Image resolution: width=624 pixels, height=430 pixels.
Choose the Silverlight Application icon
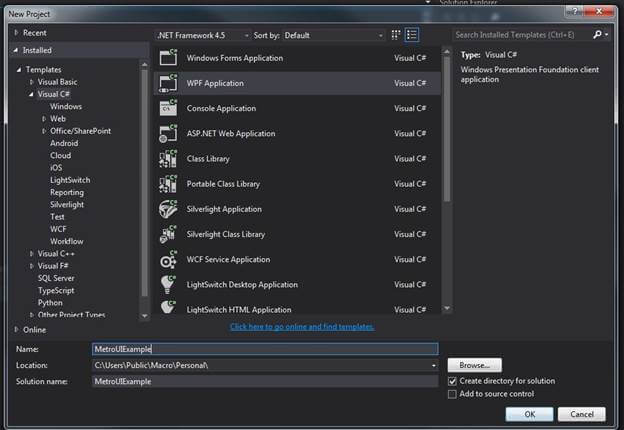pyautogui.click(x=168, y=209)
